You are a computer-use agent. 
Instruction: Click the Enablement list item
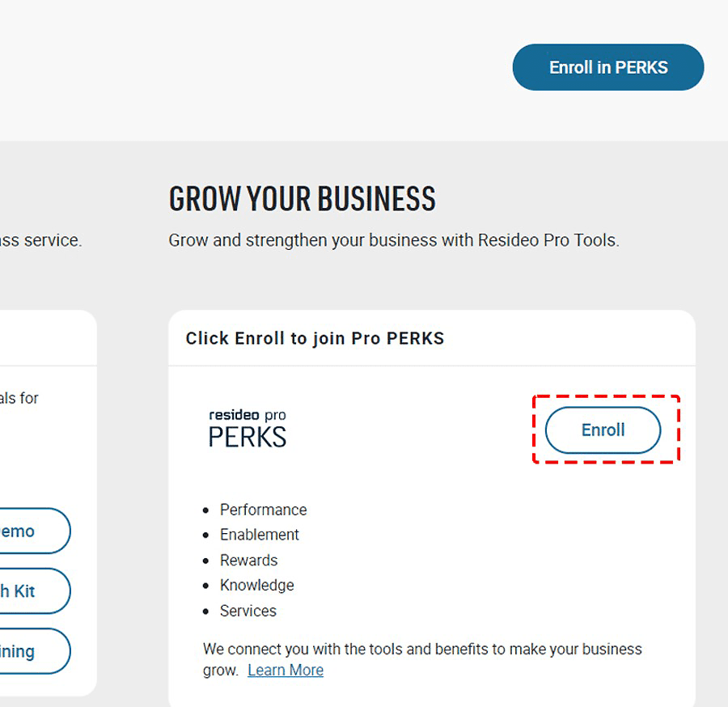(x=259, y=535)
